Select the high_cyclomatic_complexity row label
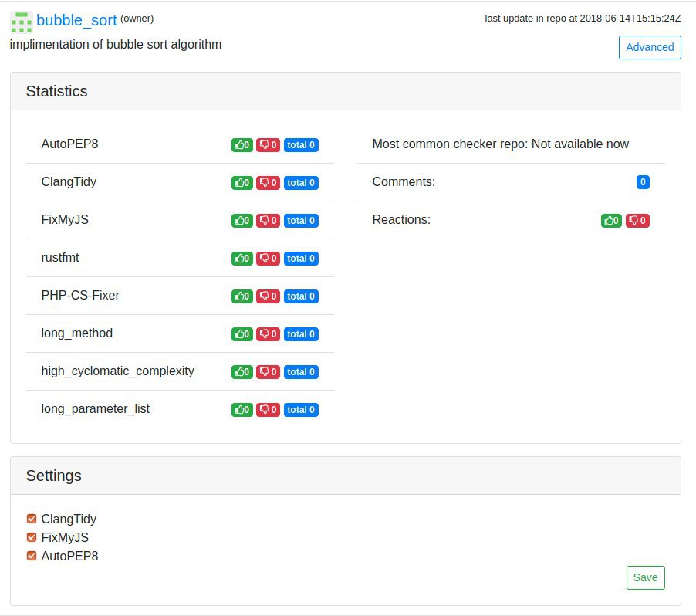Screen dimensions: 696x616 [x=117, y=371]
